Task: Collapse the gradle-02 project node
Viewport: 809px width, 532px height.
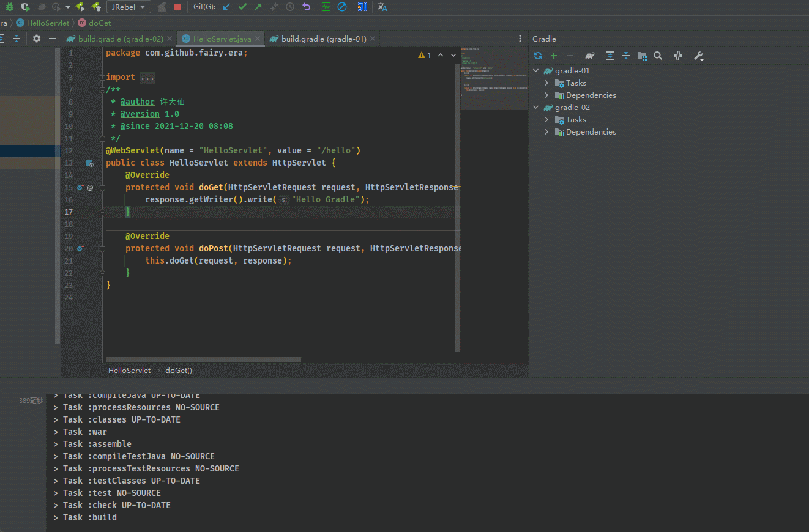Action: (x=537, y=108)
